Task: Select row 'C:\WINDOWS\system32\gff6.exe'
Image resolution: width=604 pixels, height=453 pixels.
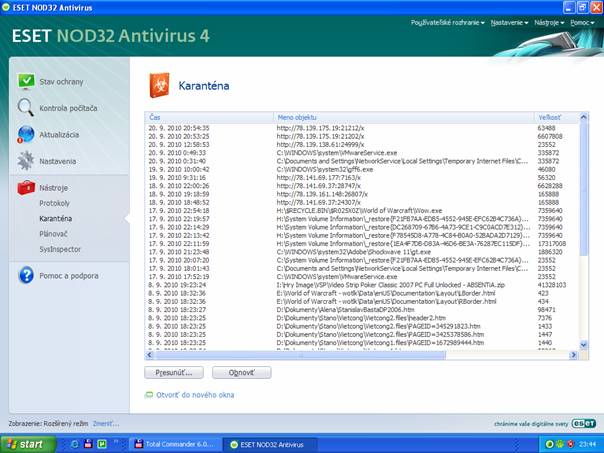Action: coord(361,169)
